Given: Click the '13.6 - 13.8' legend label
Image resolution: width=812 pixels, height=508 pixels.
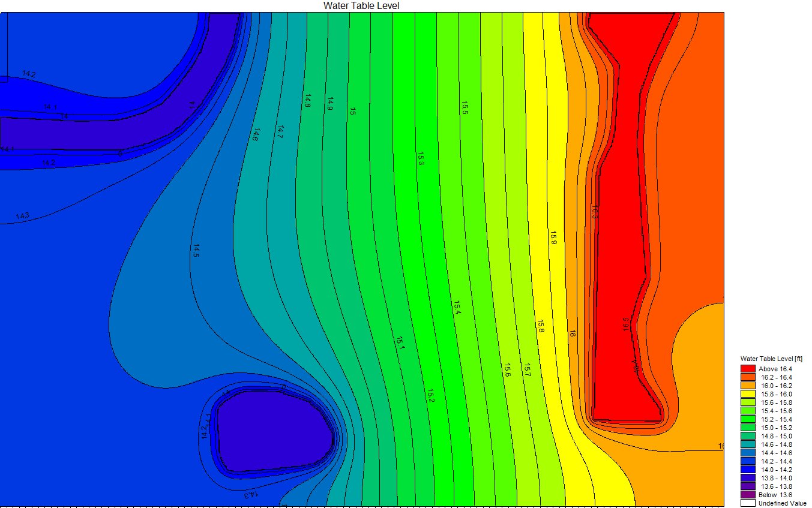Looking at the screenshot, I should coord(777,486).
